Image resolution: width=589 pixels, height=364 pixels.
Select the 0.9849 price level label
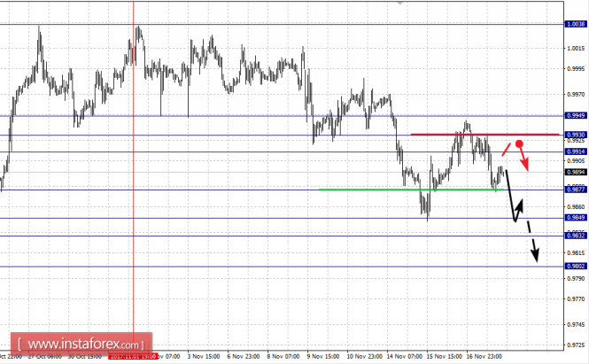coord(576,218)
